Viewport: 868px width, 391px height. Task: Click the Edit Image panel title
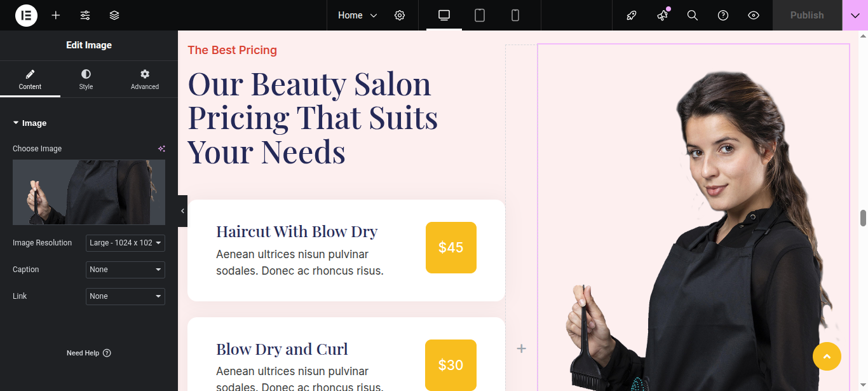point(89,45)
